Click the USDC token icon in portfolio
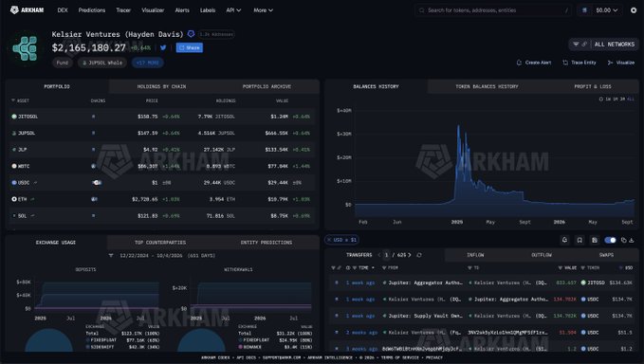Viewport: 644px width, 364px height. pos(14,183)
